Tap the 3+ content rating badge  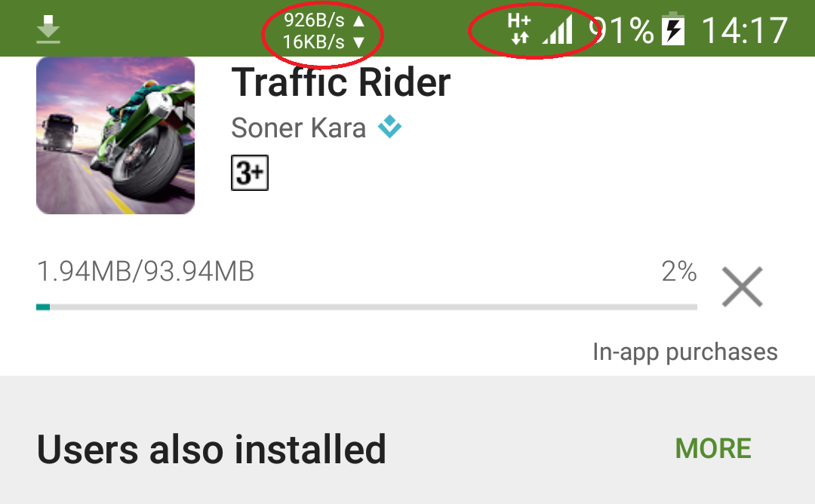pos(250,173)
